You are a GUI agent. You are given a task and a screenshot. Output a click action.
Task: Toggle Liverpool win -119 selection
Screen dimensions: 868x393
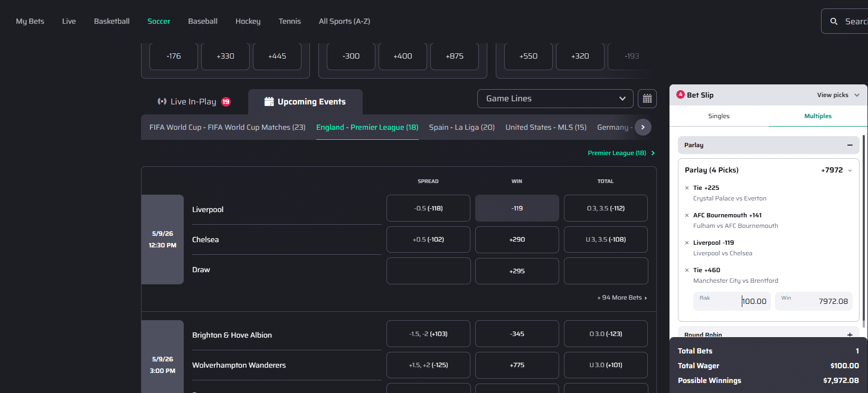(x=517, y=208)
